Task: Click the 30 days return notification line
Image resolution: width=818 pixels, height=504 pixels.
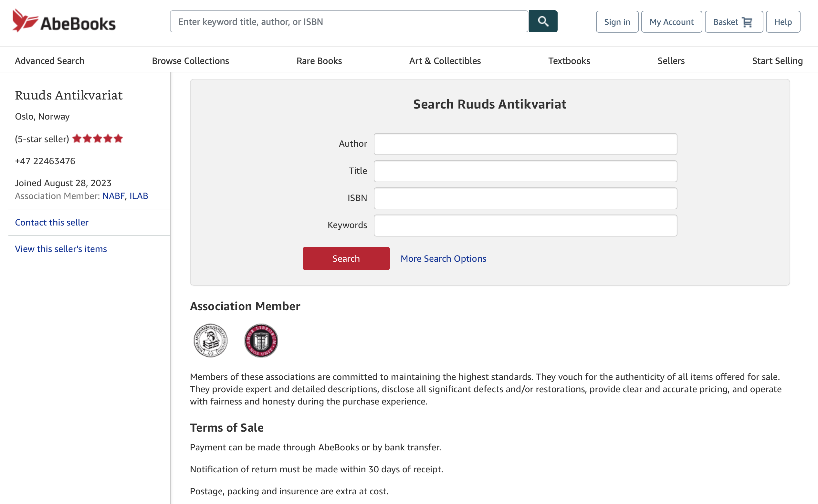Action: [x=316, y=469]
